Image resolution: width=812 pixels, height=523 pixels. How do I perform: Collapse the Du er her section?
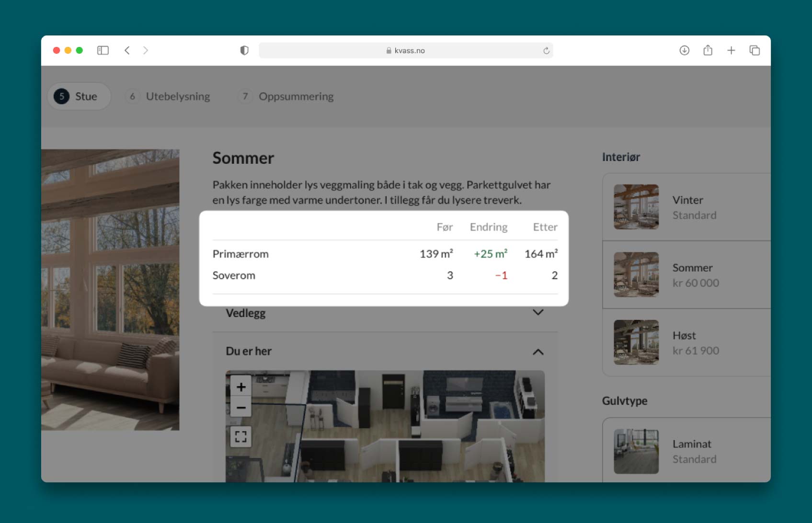(538, 352)
